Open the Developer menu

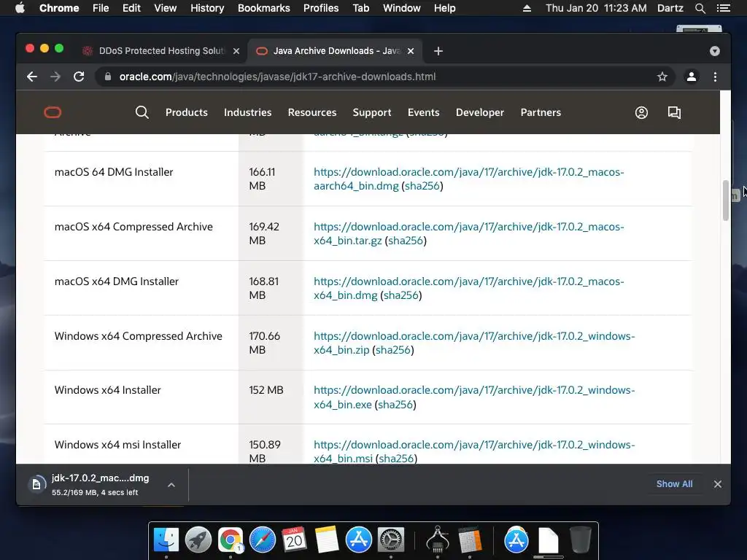tap(480, 112)
